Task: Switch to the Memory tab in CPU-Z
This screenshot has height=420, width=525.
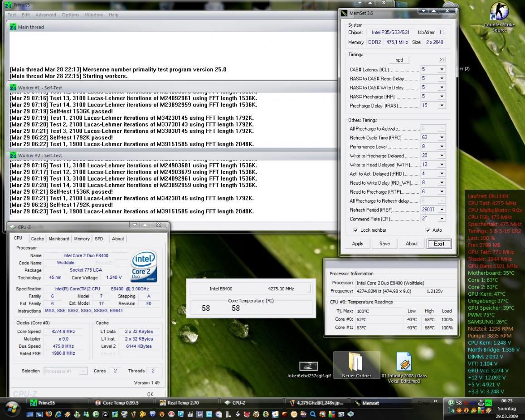Action: click(82, 239)
